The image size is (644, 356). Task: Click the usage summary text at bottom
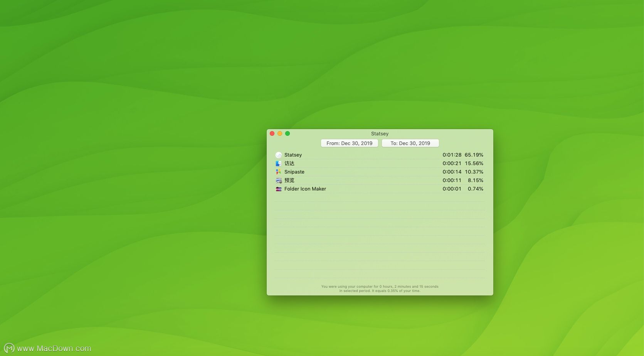click(380, 289)
